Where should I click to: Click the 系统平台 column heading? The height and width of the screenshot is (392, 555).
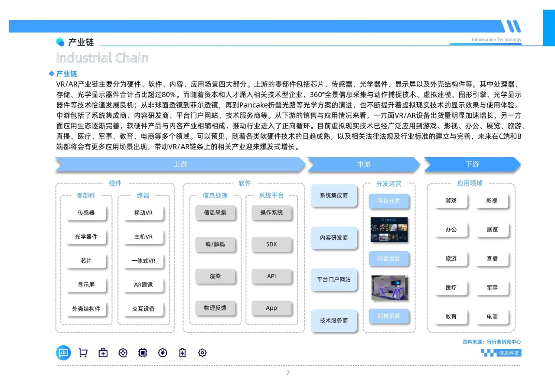point(271,196)
